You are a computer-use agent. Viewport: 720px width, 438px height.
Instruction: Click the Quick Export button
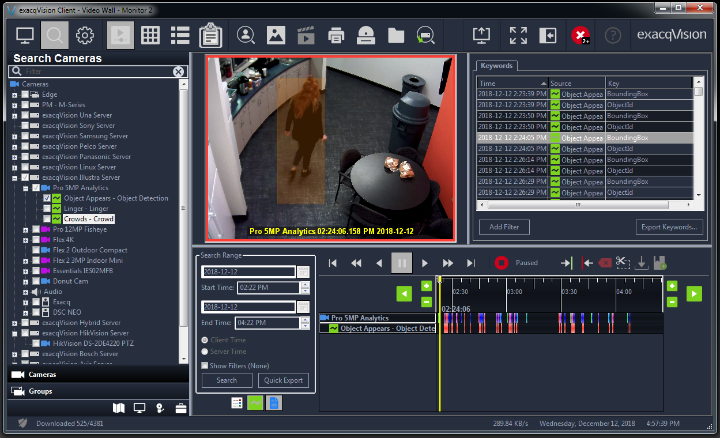click(283, 380)
